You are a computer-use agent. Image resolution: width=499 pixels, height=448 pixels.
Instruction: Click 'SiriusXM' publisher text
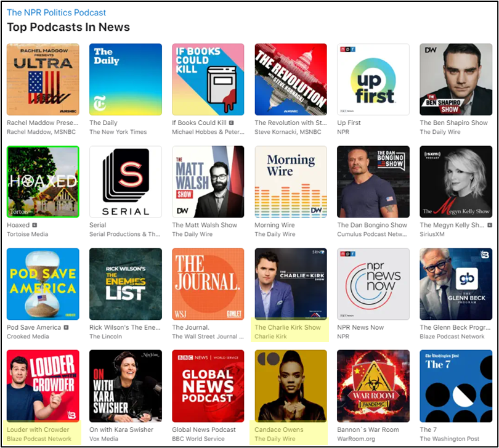431,234
